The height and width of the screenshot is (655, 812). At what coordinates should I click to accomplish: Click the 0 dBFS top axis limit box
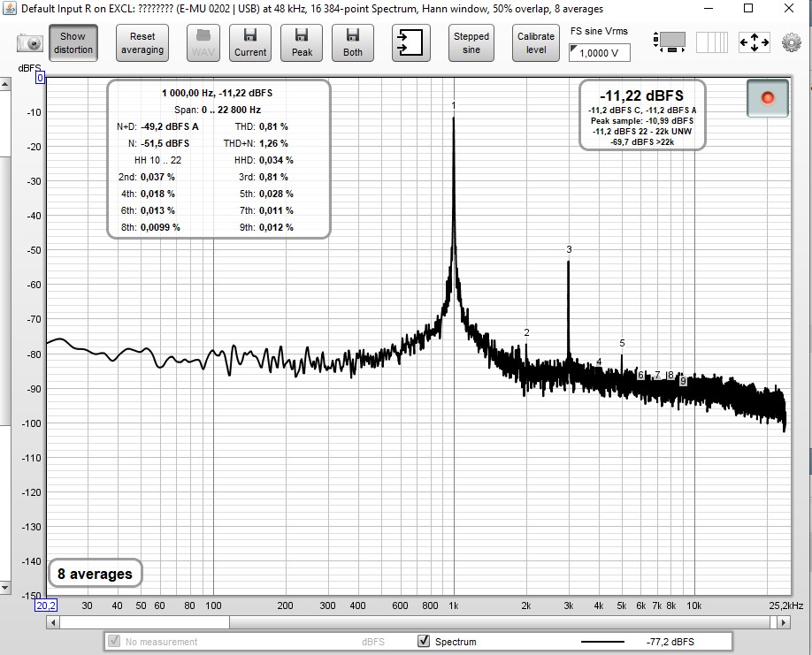(40, 78)
